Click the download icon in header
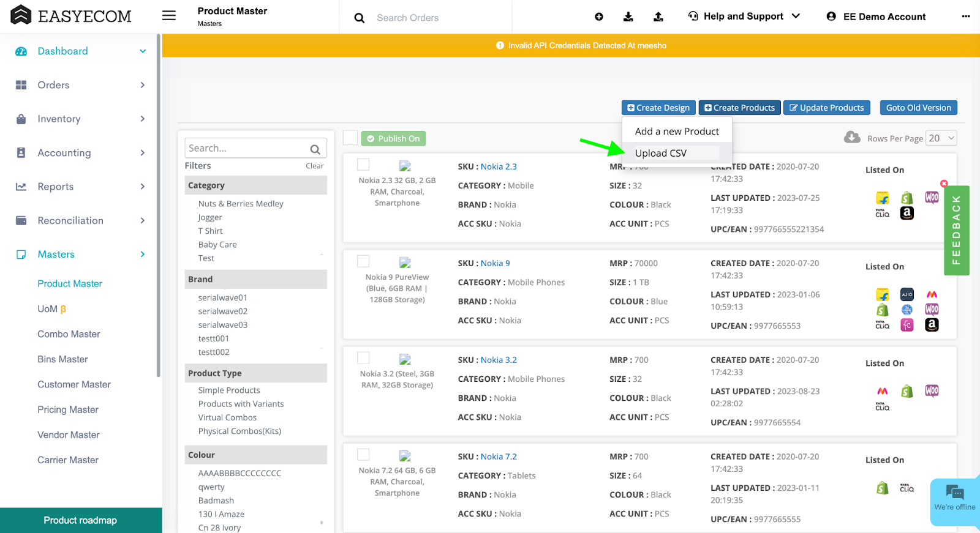Image resolution: width=980 pixels, height=533 pixels. (x=628, y=17)
